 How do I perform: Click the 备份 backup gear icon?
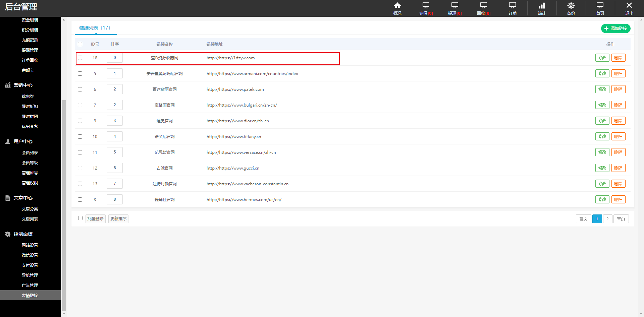coord(571,8)
